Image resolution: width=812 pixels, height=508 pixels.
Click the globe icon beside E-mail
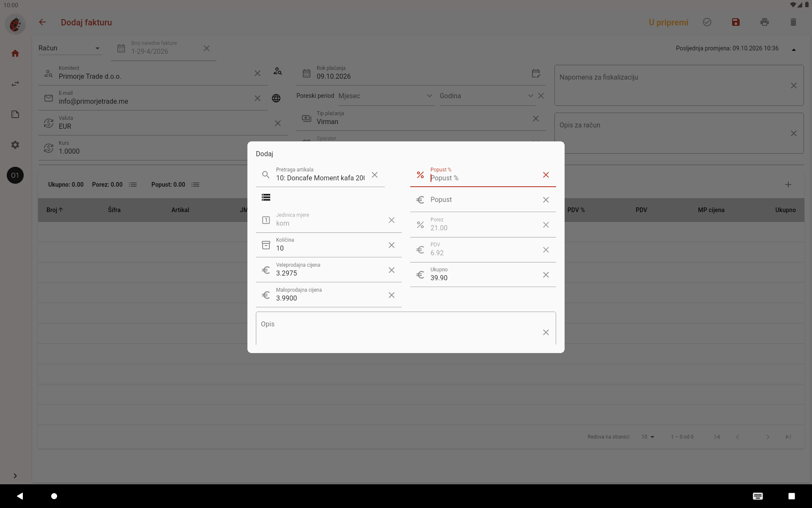click(276, 98)
